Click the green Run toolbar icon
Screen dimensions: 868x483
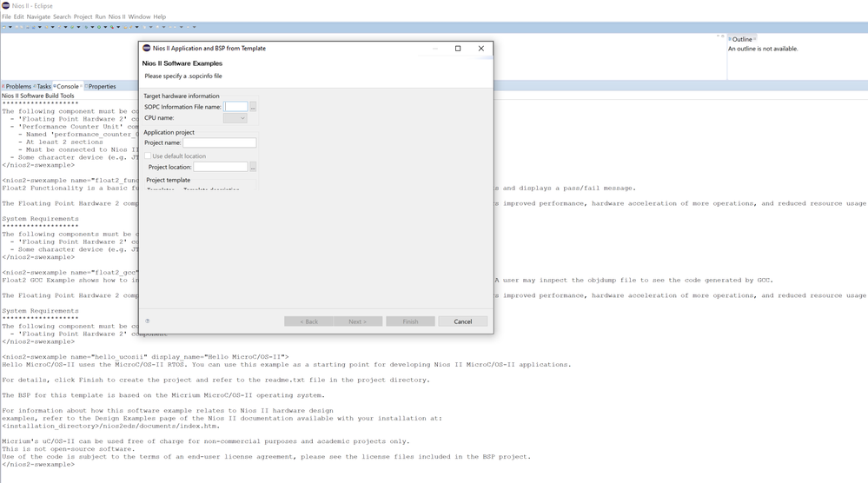(98, 27)
